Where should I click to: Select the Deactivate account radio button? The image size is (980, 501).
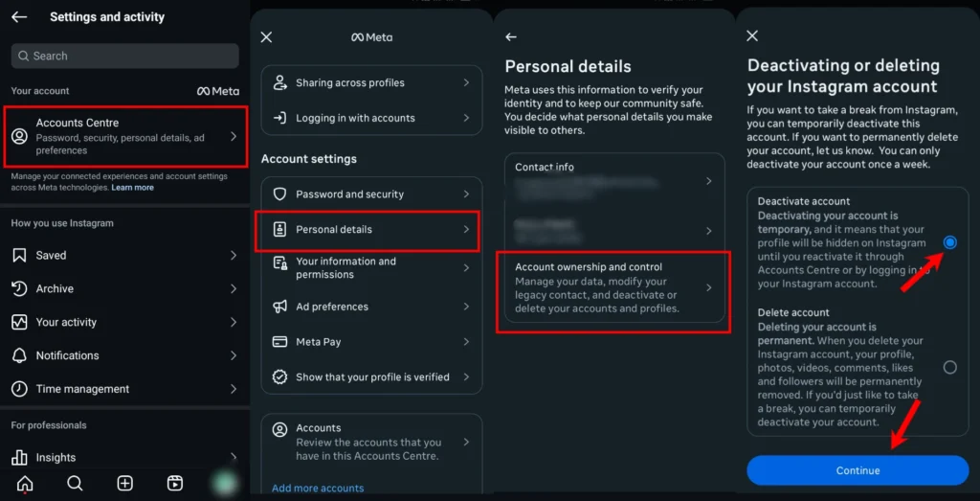(x=949, y=242)
